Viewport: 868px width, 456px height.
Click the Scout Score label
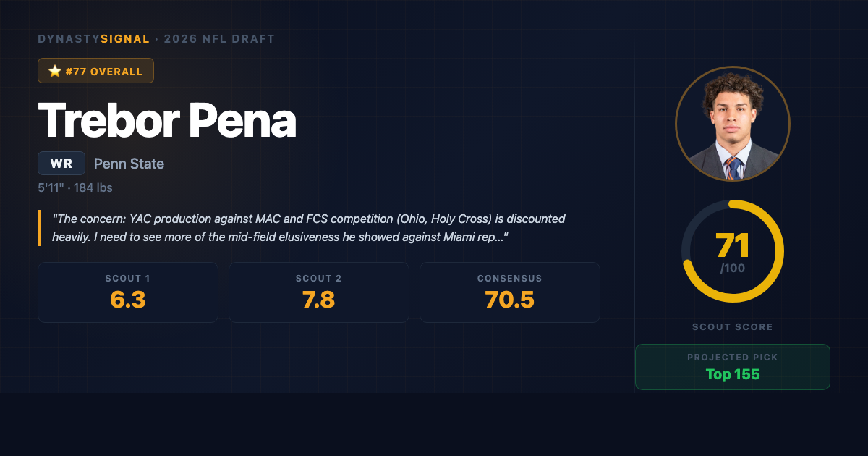pos(733,327)
